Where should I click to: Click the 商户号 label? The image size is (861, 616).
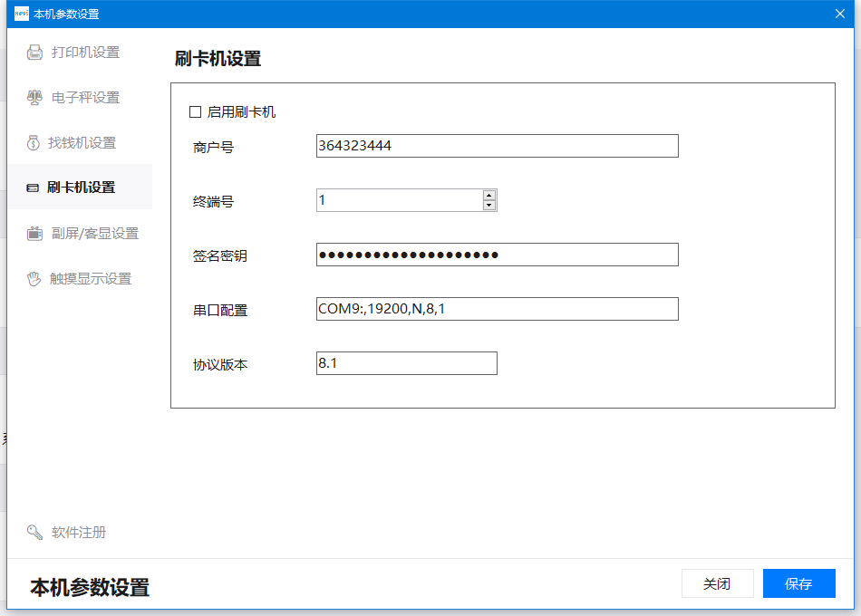click(213, 147)
